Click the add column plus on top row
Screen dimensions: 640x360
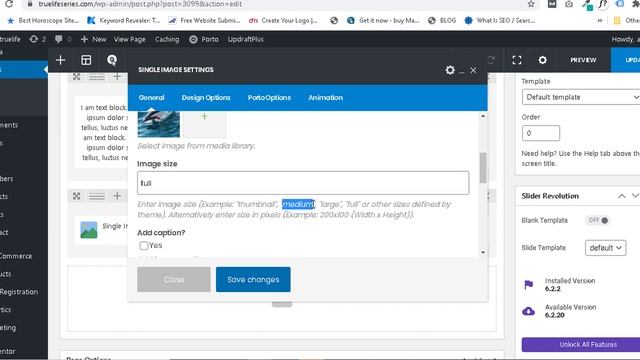click(x=117, y=77)
